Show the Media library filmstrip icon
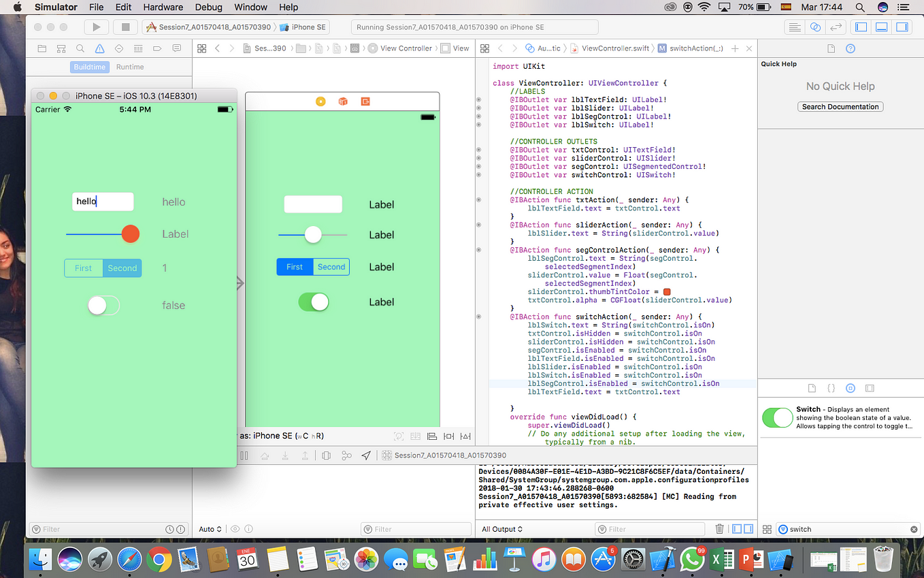The image size is (924, 578). coord(870,388)
